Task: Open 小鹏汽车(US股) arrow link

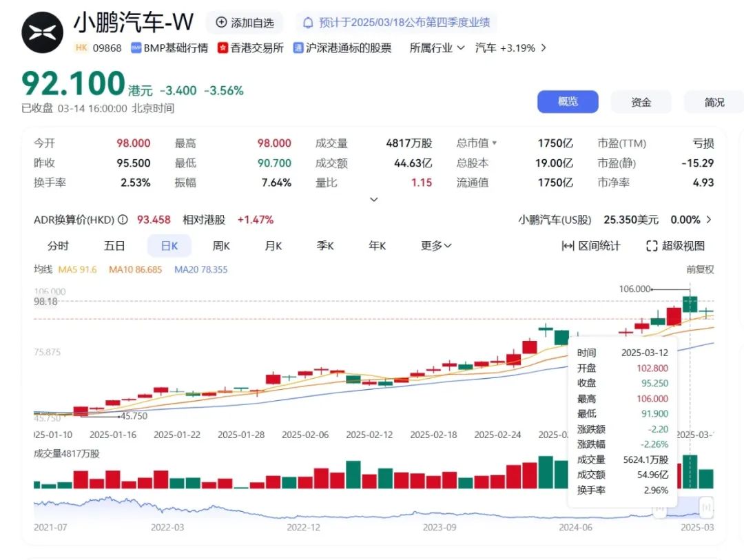Action: point(709,220)
